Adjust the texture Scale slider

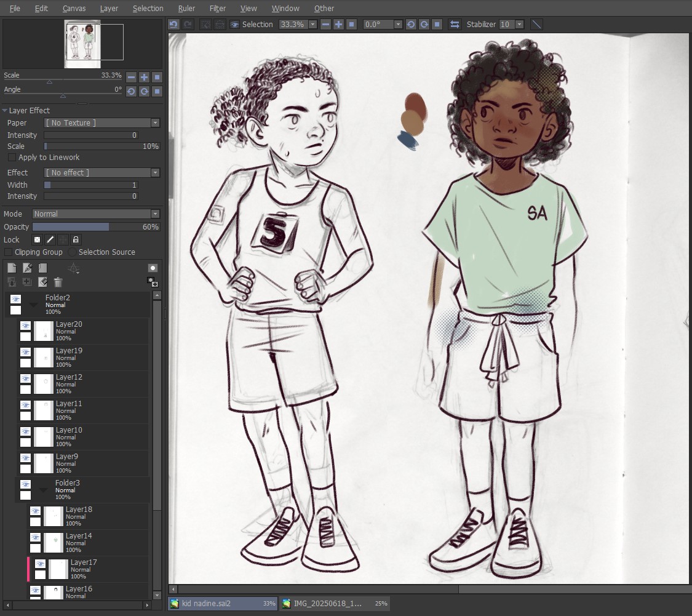(x=101, y=146)
